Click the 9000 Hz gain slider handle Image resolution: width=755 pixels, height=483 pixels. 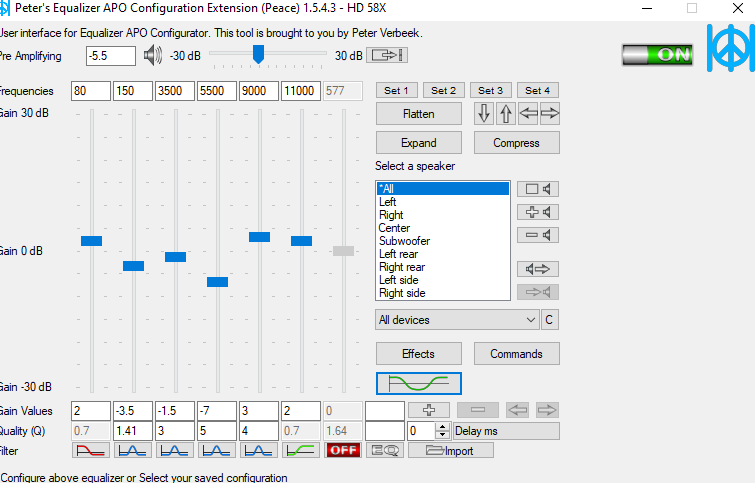pos(260,237)
